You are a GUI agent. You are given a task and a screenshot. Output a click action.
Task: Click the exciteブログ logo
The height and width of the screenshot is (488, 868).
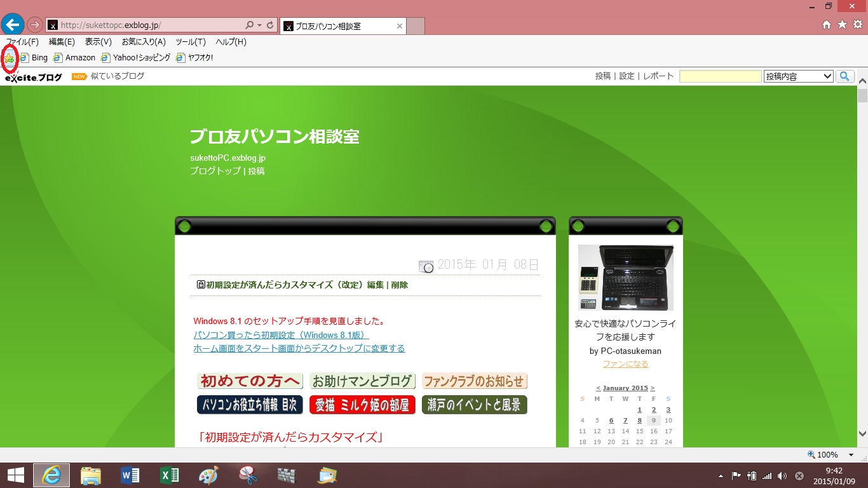(34, 77)
